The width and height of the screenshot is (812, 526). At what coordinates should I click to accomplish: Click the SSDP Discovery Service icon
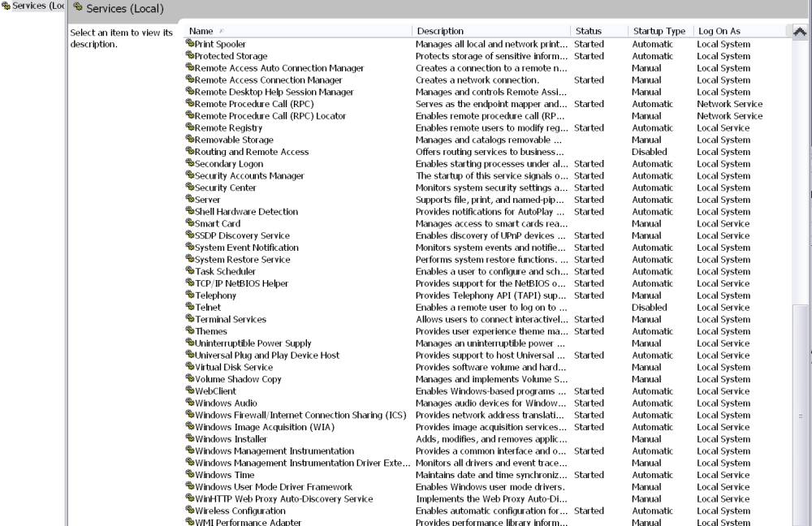tap(190, 235)
